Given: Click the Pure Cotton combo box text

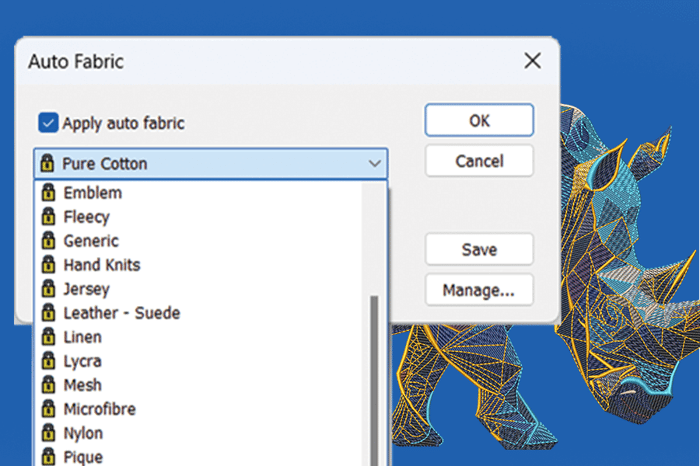Looking at the screenshot, I should (x=105, y=163).
